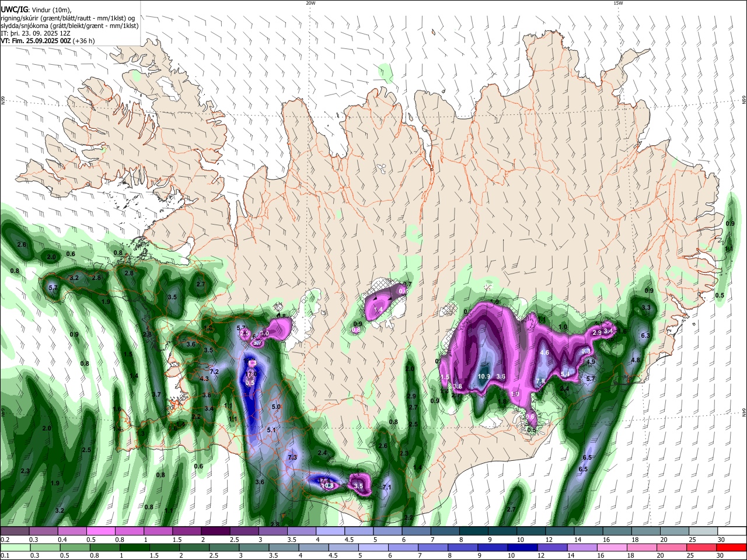The width and height of the screenshot is (747, 560).
Task: Click the 0.1 label in the rain legend
Action: pos(5,555)
